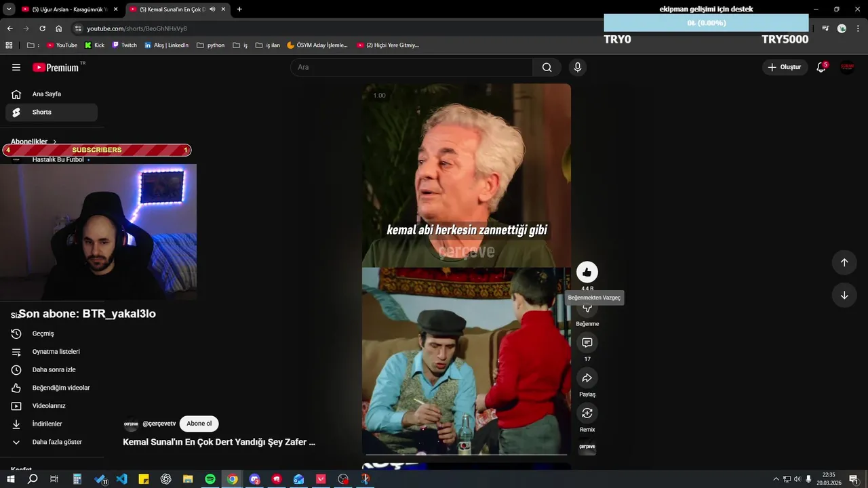Open the iş ilan bookmarks folder
868x488 pixels.
point(267,45)
